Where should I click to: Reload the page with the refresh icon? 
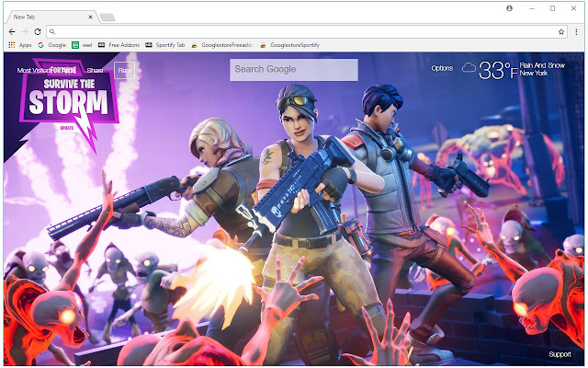(x=38, y=32)
